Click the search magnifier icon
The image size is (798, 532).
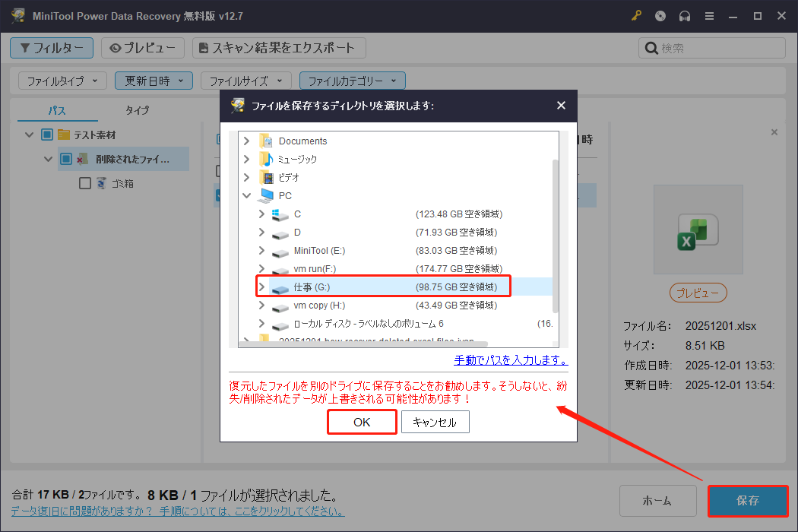[651, 47]
